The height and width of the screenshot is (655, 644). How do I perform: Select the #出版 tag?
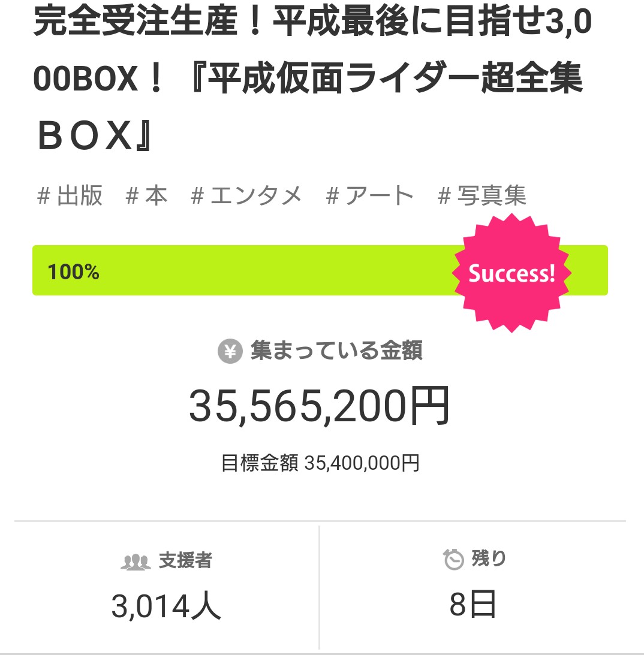[x=70, y=196]
